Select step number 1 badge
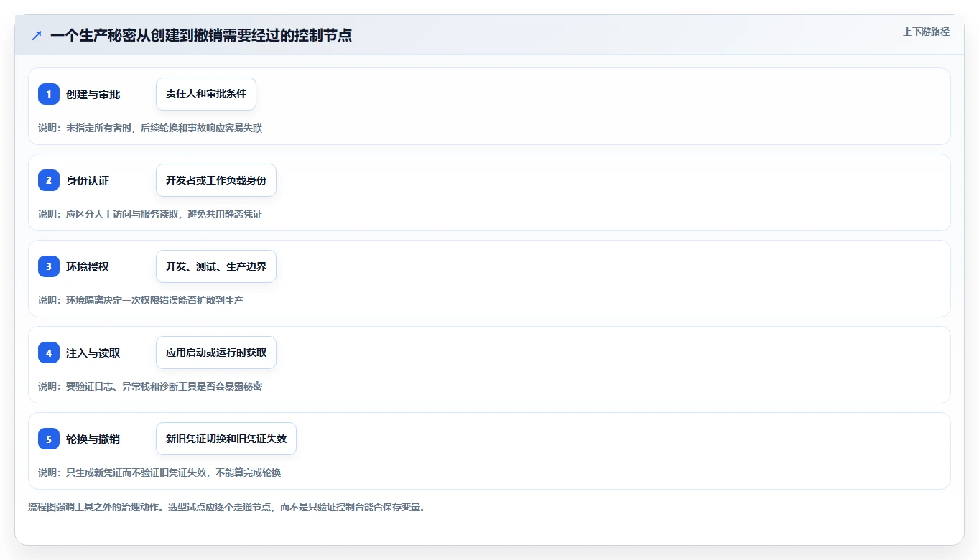 [x=49, y=94]
